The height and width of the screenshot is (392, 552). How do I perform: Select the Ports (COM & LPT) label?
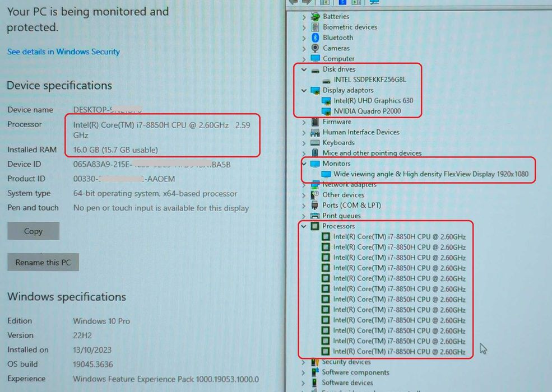pos(352,206)
